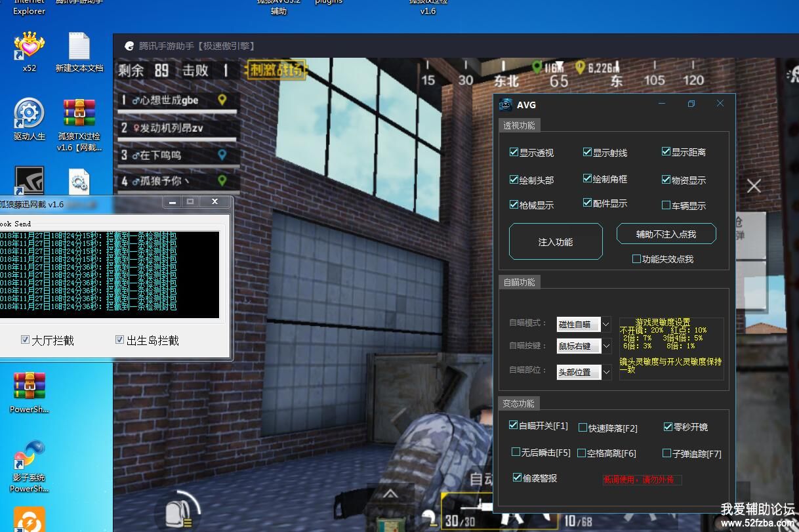Viewport: 799px width, 532px height.
Task: Click the 剩余 89 counter
Action: tap(144, 70)
